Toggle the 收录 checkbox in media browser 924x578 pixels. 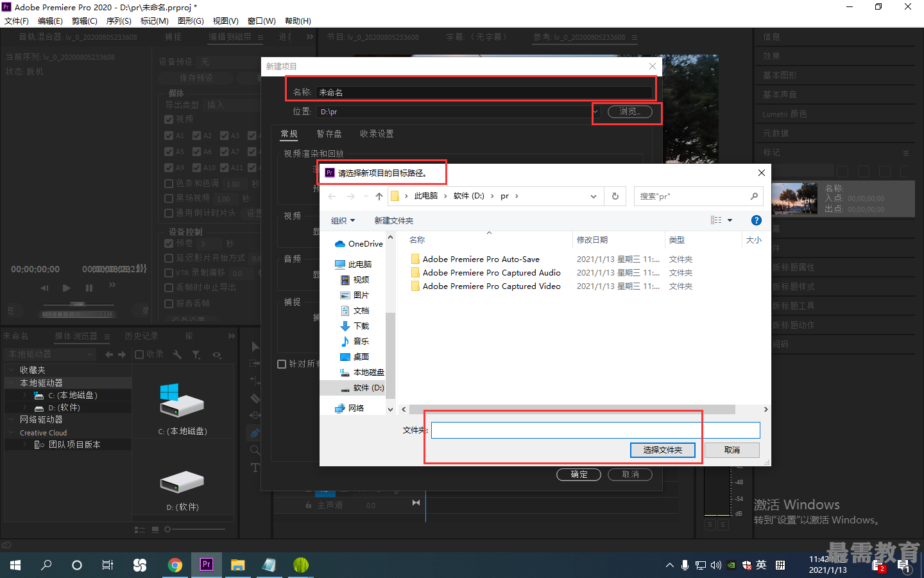(139, 355)
